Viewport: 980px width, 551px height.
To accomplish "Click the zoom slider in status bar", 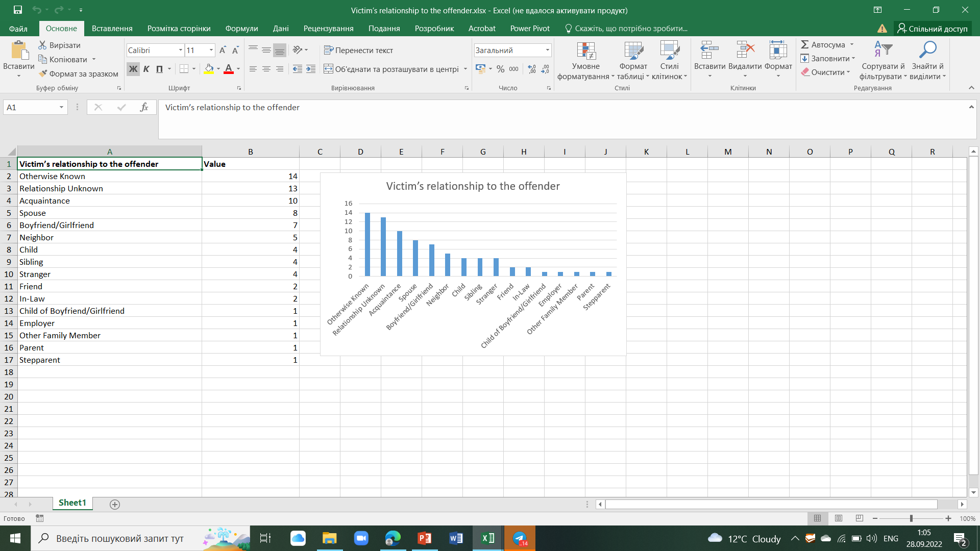I will [911, 518].
